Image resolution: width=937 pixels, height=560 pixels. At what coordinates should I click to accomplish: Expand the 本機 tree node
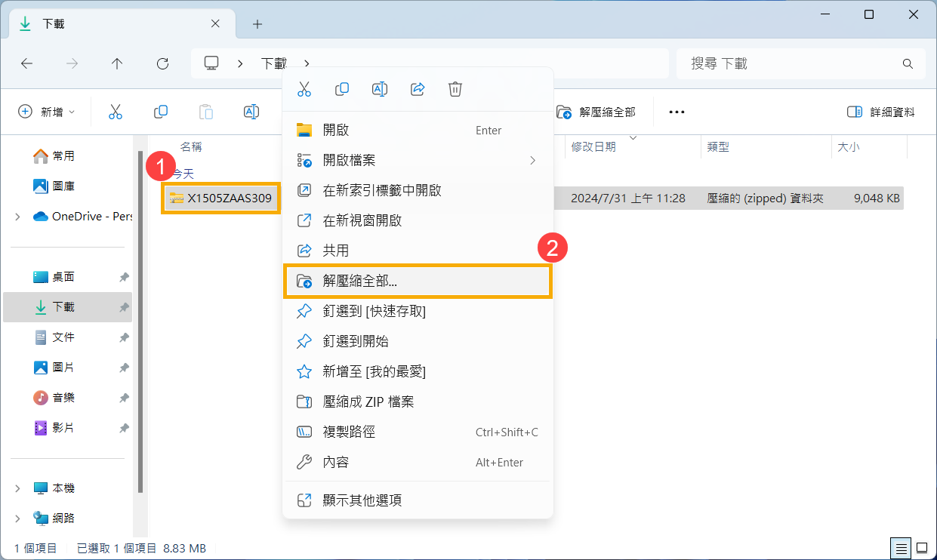(17, 488)
